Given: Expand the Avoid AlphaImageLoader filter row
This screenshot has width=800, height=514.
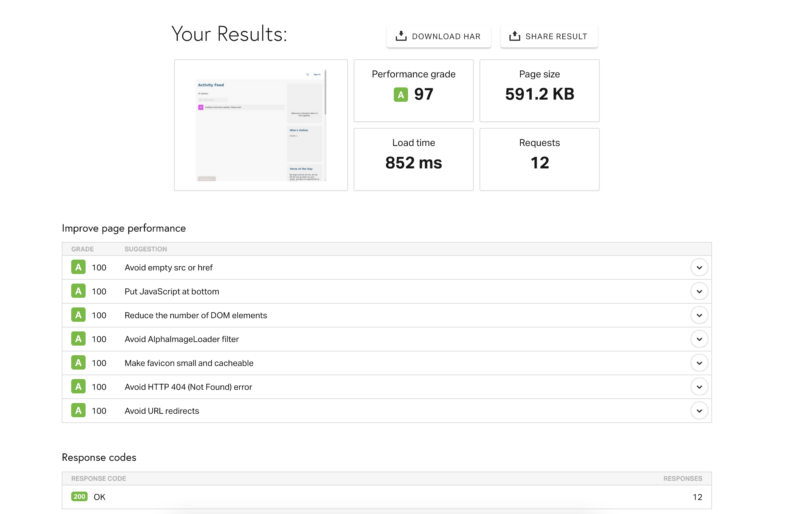Looking at the screenshot, I should tap(699, 339).
